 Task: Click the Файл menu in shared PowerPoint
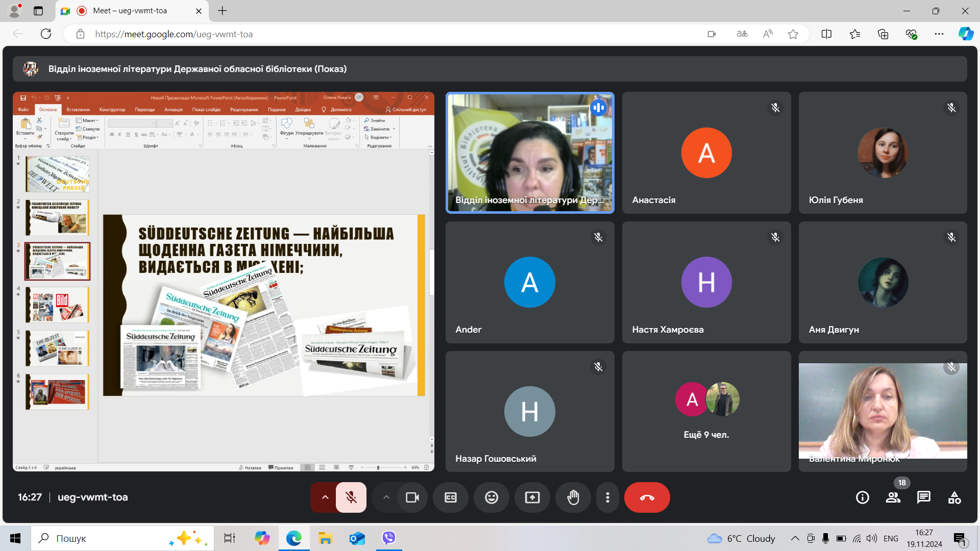[23, 110]
